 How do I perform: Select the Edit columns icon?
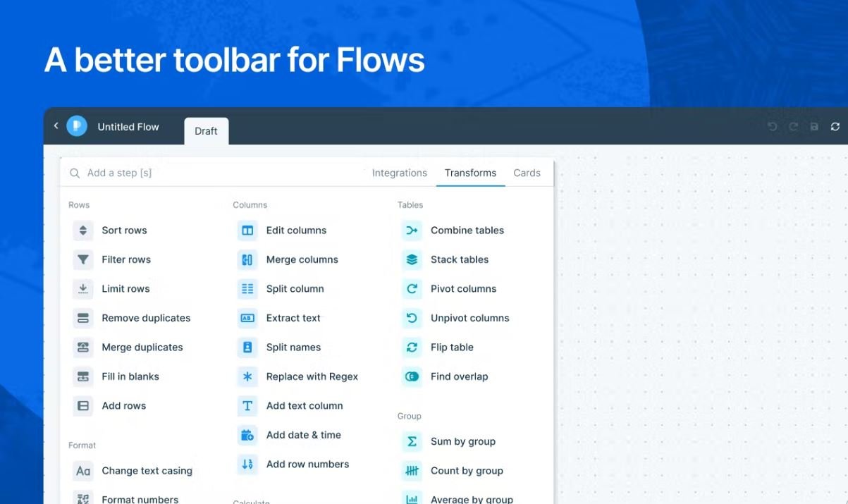pos(247,230)
